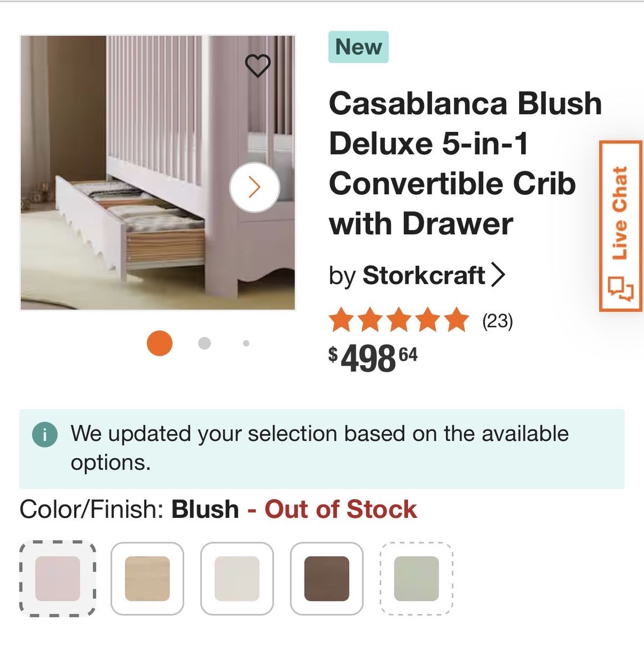
Task: Select the Blush pink color swatch
Action: [x=58, y=579]
